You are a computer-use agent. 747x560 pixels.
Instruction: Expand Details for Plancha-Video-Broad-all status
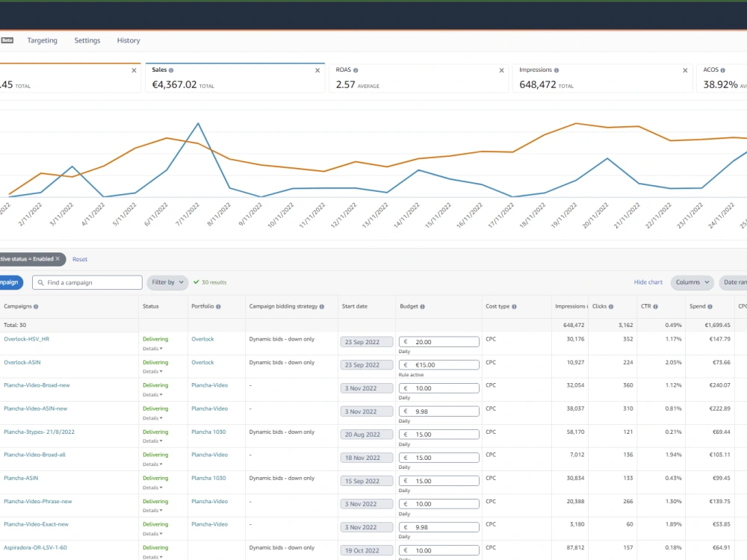pos(152,464)
